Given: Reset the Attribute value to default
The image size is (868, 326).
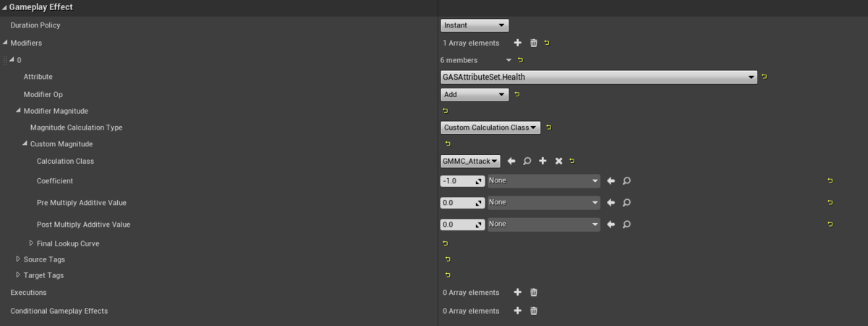Looking at the screenshot, I should coord(765,77).
